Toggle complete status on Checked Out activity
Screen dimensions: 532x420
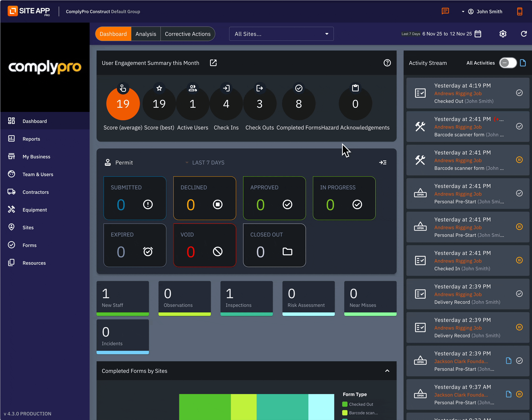[x=519, y=93]
